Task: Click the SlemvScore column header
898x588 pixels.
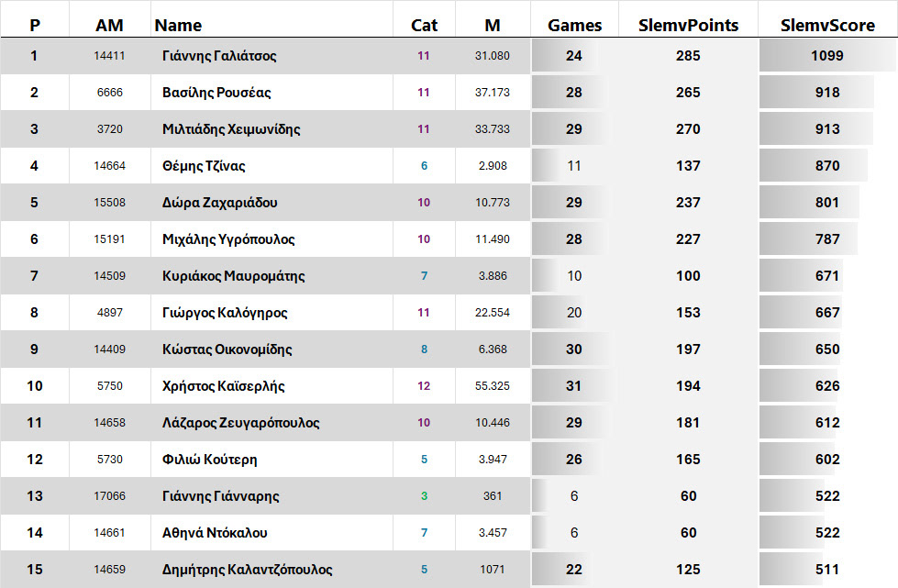Action: coord(827,25)
